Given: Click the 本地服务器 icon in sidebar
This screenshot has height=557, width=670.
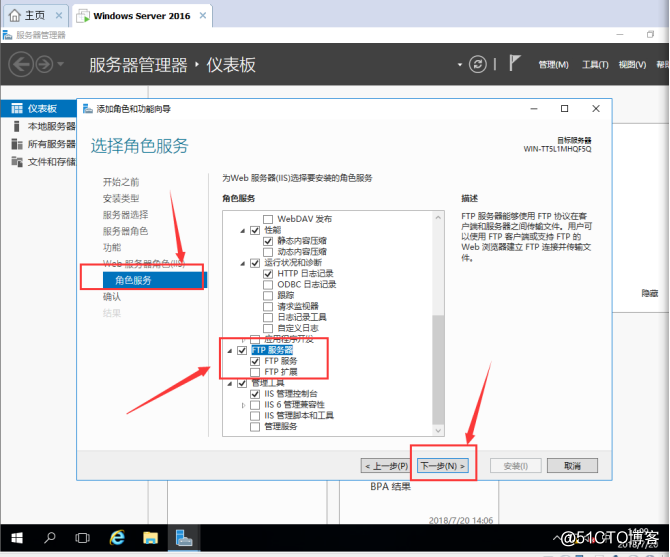Looking at the screenshot, I should pos(17,126).
